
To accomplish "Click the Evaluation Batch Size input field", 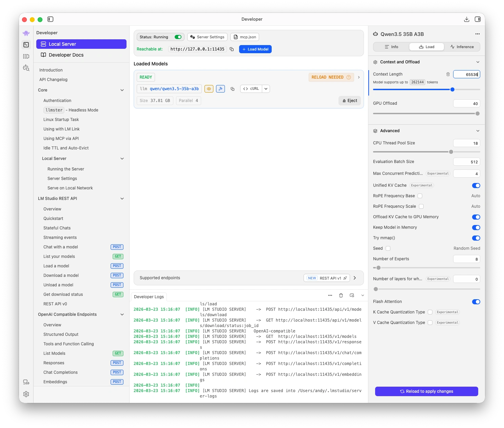I will [466, 162].
